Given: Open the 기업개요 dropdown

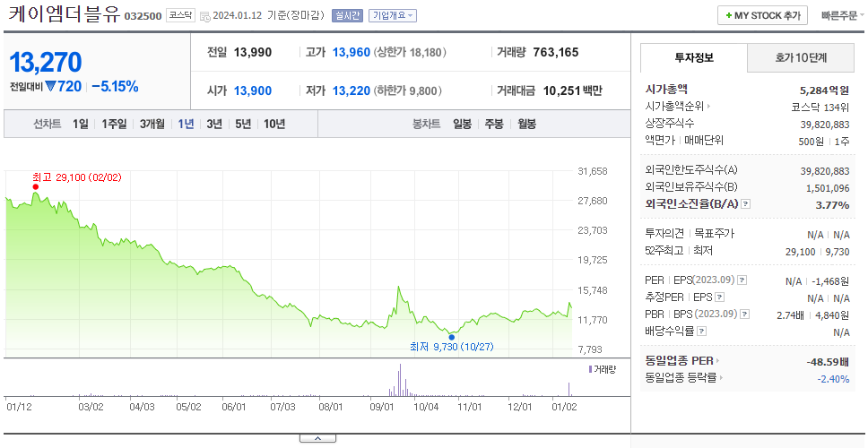Looking at the screenshot, I should (x=393, y=16).
